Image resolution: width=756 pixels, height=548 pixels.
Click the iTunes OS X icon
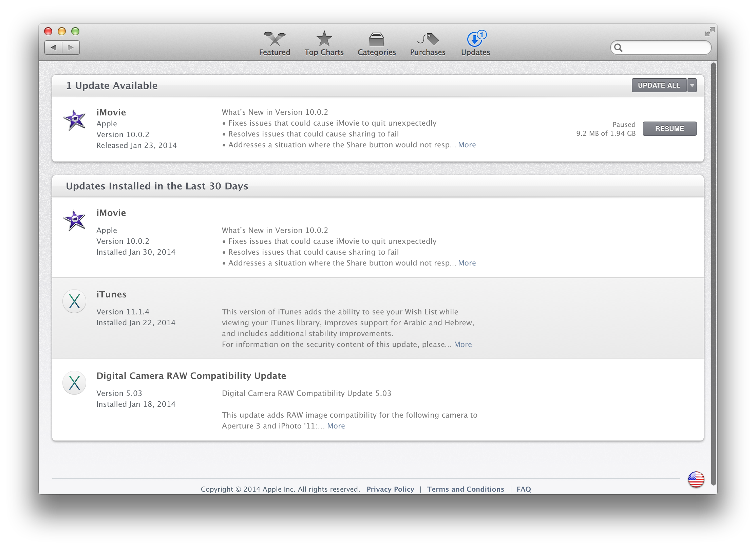pos(74,301)
